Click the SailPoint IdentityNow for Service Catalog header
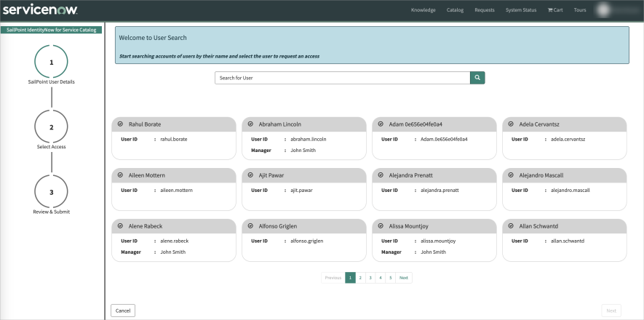Image resolution: width=644 pixels, height=320 pixels. (52, 30)
